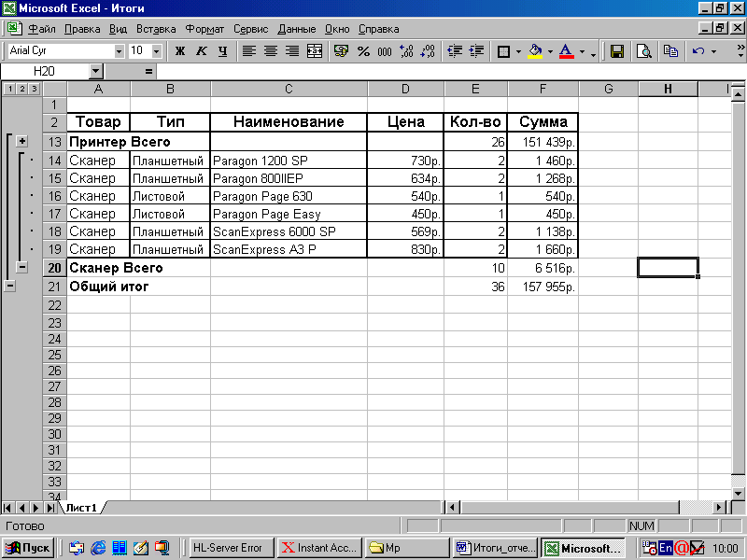
Task: Open the Name Box dropdown
Action: coord(96,72)
